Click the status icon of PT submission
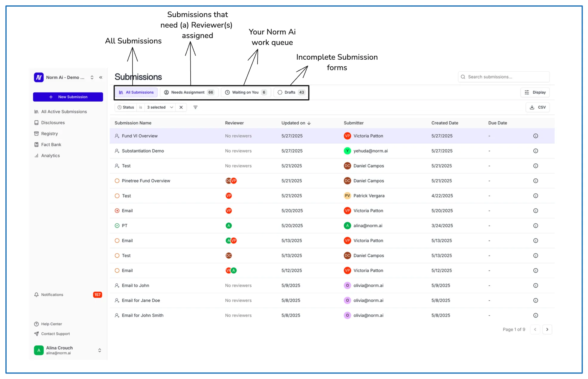The width and height of the screenshot is (588, 379). coord(117,226)
